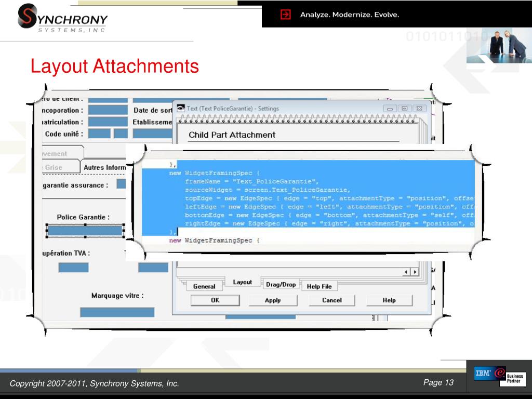This screenshot has width=532, height=399.
Task: Click the garantie assurance field
Action: 121,184
